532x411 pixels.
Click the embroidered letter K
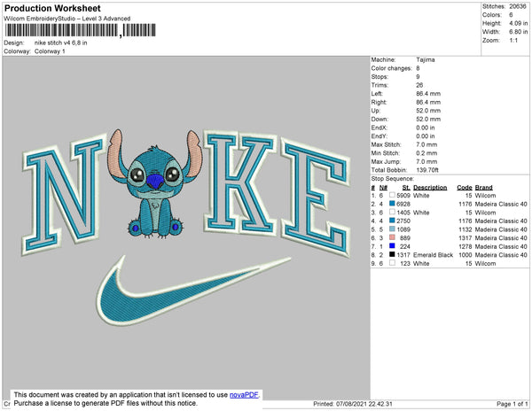tap(240, 182)
